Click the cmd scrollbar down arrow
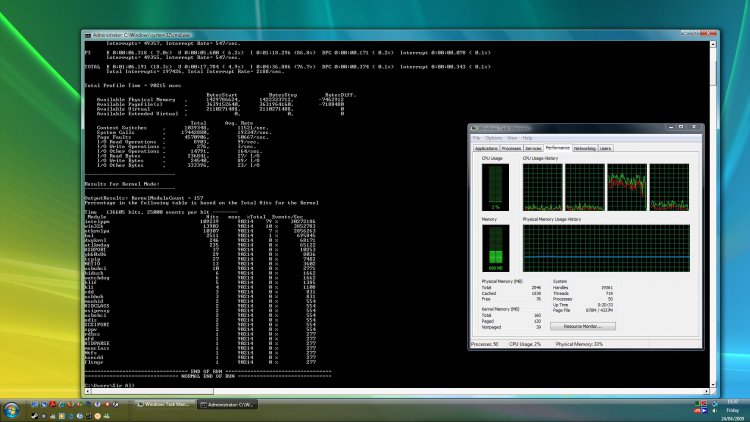The width and height of the screenshot is (750, 422). [x=713, y=384]
